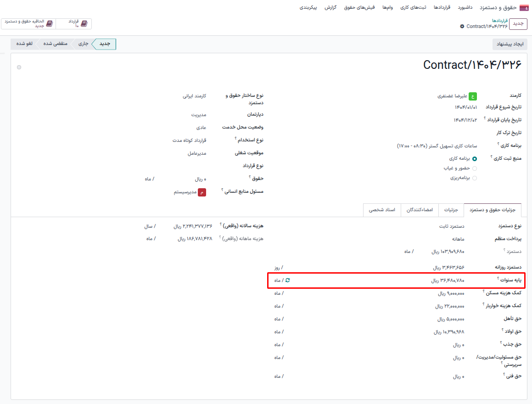Click جدید to create a new contract

518,24
